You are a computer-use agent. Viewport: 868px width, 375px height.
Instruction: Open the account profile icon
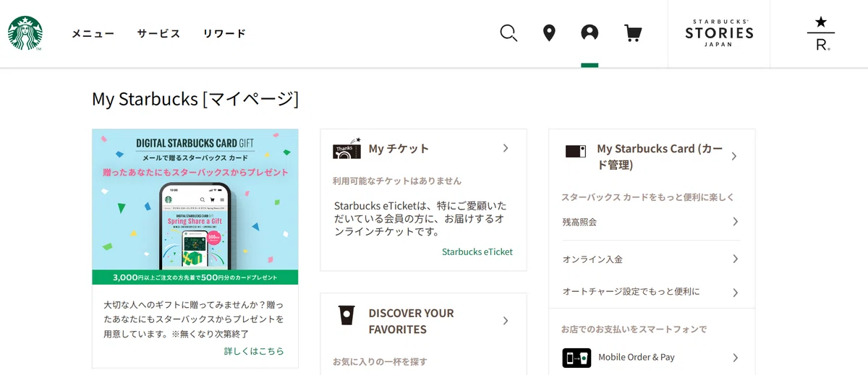coord(590,33)
